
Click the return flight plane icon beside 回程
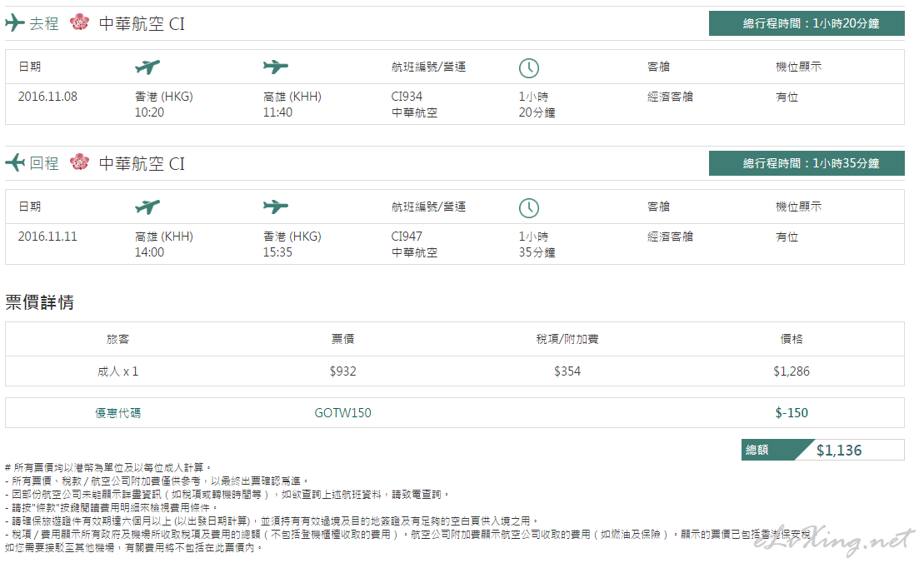click(x=15, y=162)
